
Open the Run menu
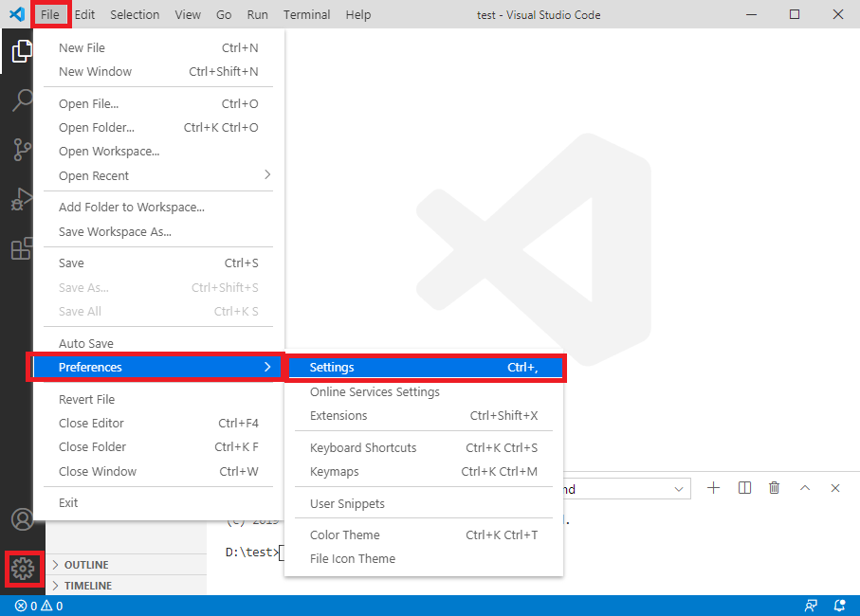point(257,14)
